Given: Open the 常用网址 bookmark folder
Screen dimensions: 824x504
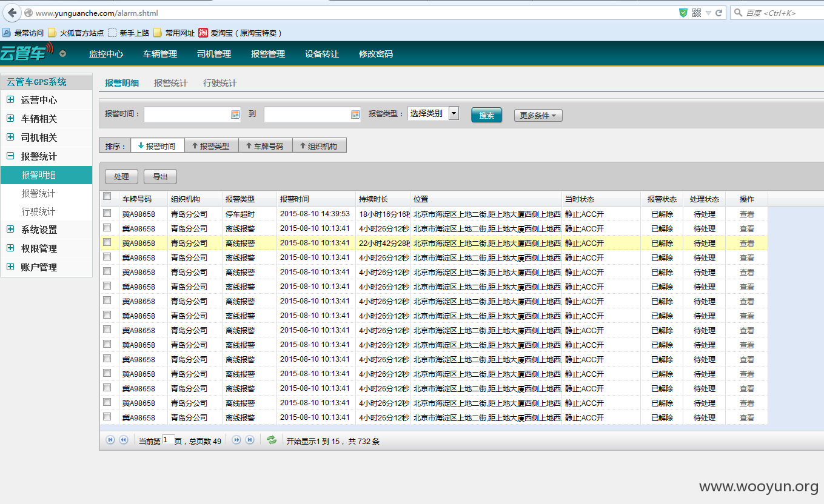Looking at the screenshot, I should pos(174,33).
